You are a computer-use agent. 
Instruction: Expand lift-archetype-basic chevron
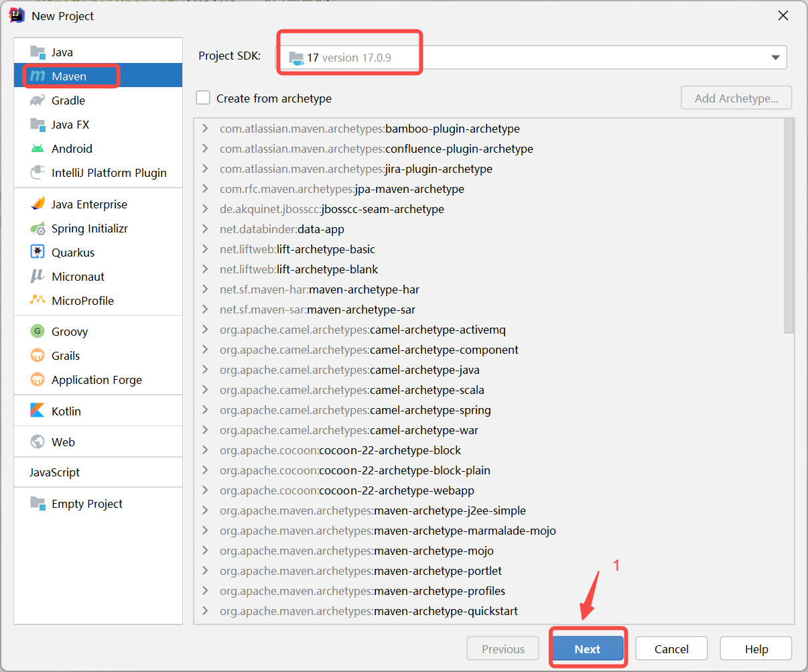206,249
